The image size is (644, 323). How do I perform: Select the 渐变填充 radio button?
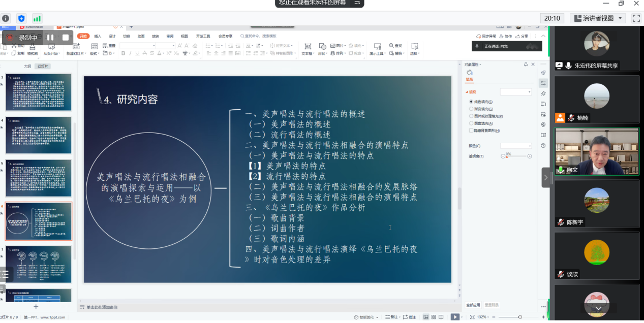pos(471,109)
